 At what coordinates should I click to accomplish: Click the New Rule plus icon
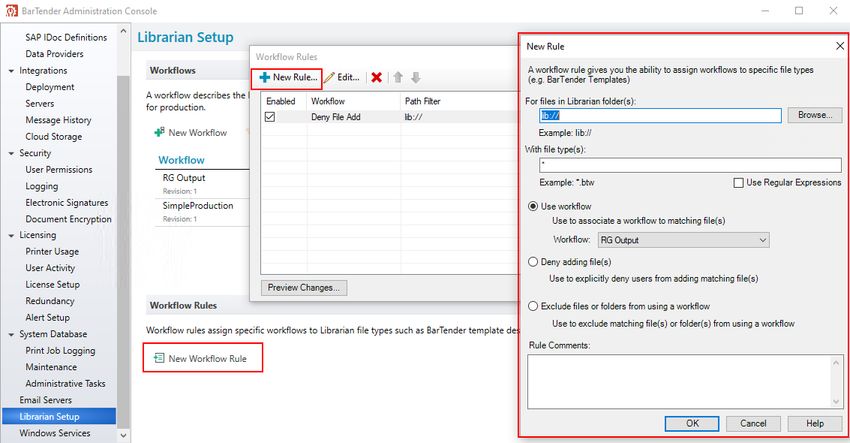point(265,78)
